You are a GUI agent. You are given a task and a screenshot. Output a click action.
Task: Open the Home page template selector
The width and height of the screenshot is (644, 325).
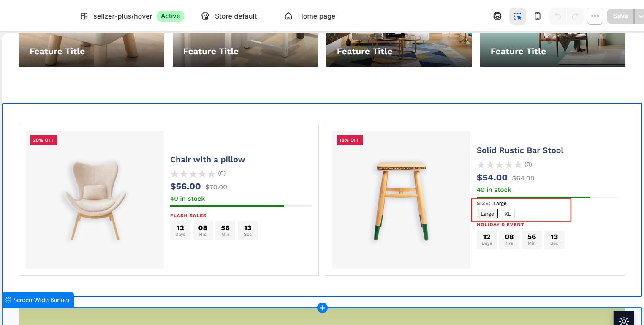[310, 16]
